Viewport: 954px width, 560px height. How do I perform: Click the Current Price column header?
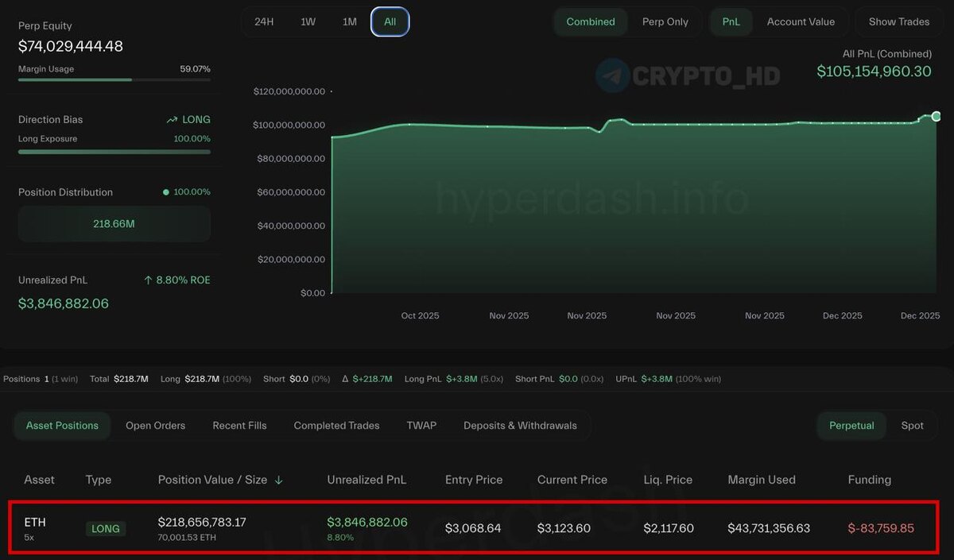click(572, 480)
